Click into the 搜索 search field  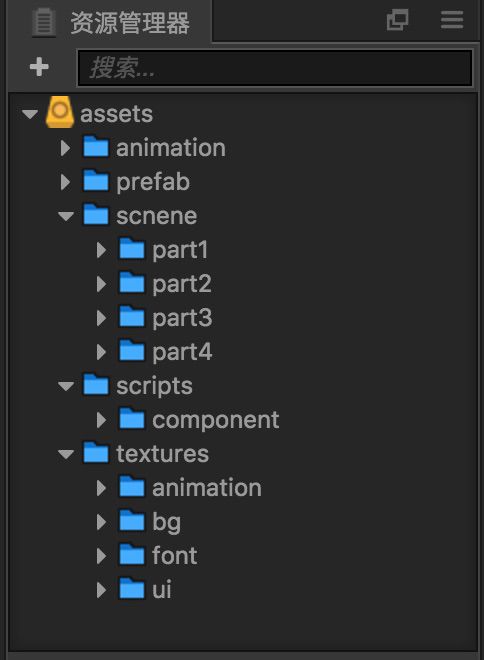coord(275,68)
